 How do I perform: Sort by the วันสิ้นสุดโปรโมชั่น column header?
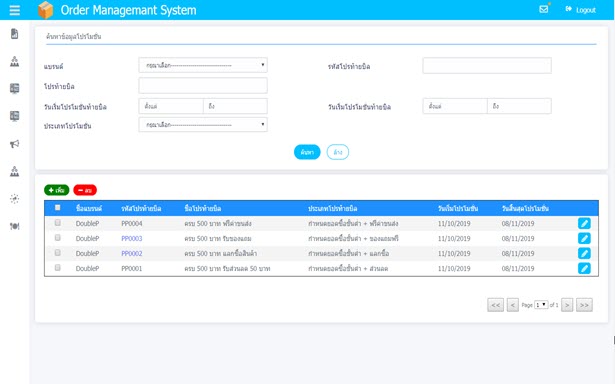(525, 208)
